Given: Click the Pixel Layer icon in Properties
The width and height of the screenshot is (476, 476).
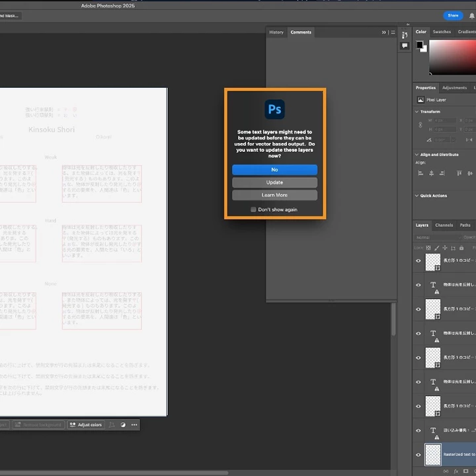Looking at the screenshot, I should tap(420, 100).
